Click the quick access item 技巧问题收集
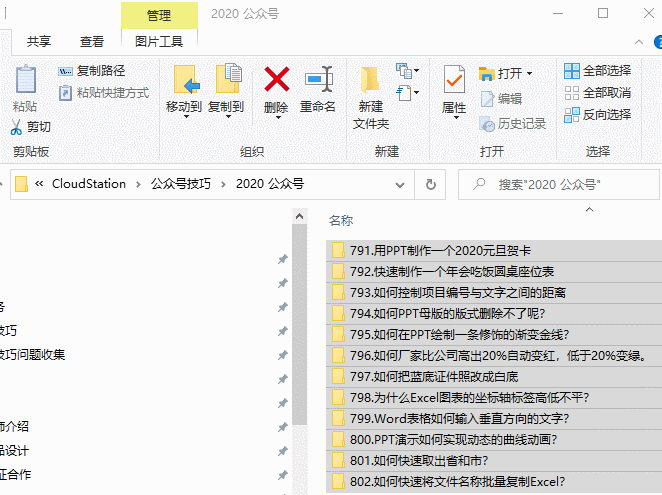 (x=33, y=354)
